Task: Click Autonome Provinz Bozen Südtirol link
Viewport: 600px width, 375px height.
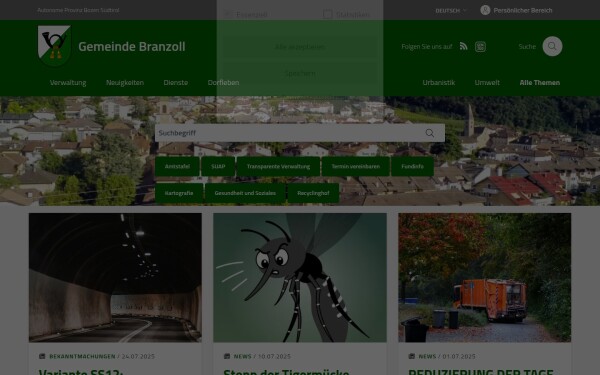Action: (78, 10)
